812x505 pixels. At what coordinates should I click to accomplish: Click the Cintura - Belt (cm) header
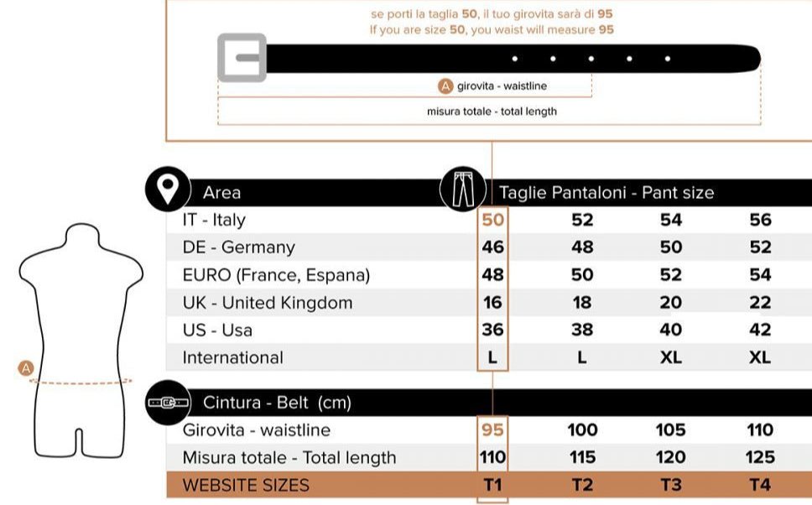[277, 403]
